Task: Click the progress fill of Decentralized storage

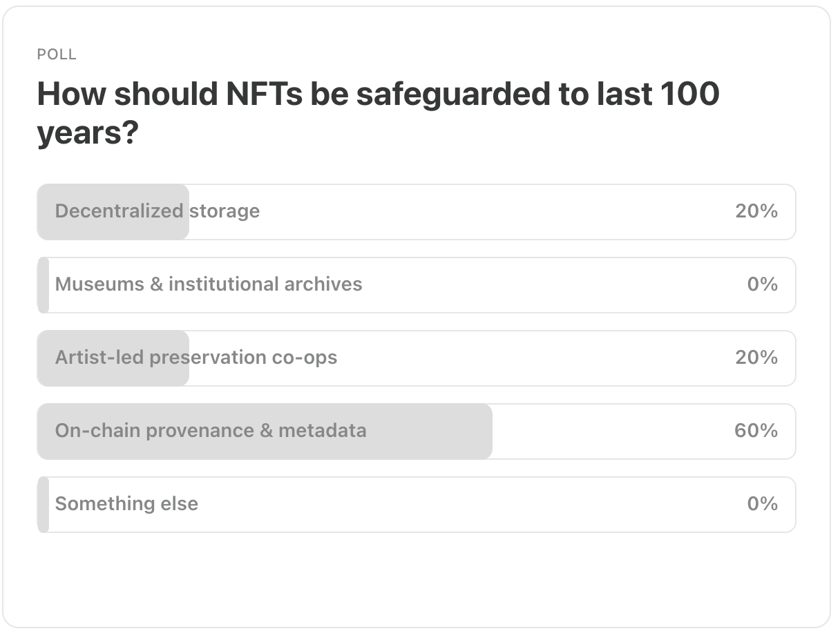Action: [114, 229]
